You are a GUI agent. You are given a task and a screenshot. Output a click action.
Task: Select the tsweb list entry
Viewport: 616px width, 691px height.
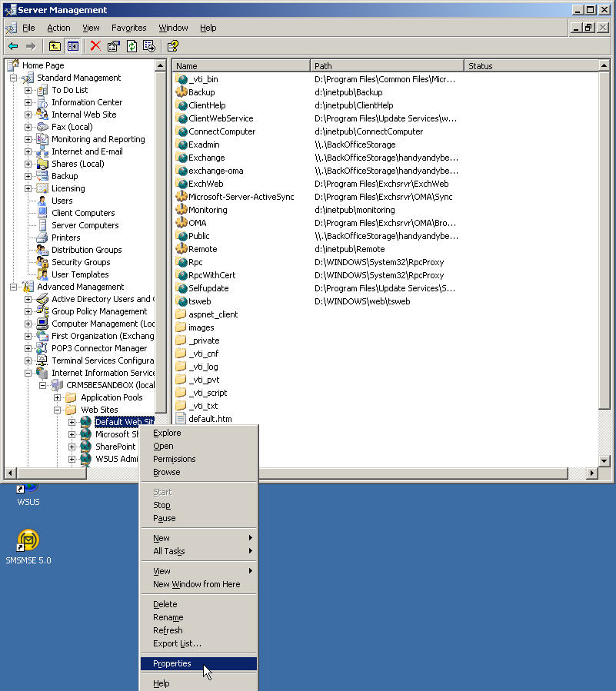pos(199,301)
